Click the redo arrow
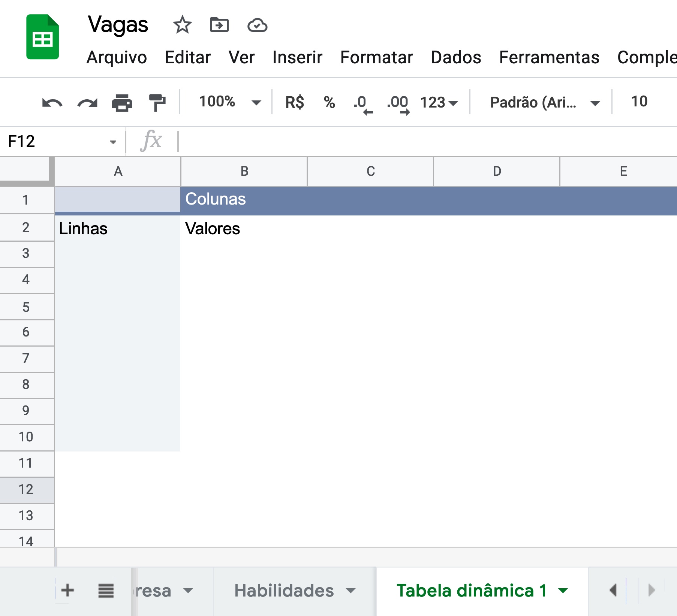677x616 pixels. tap(87, 102)
